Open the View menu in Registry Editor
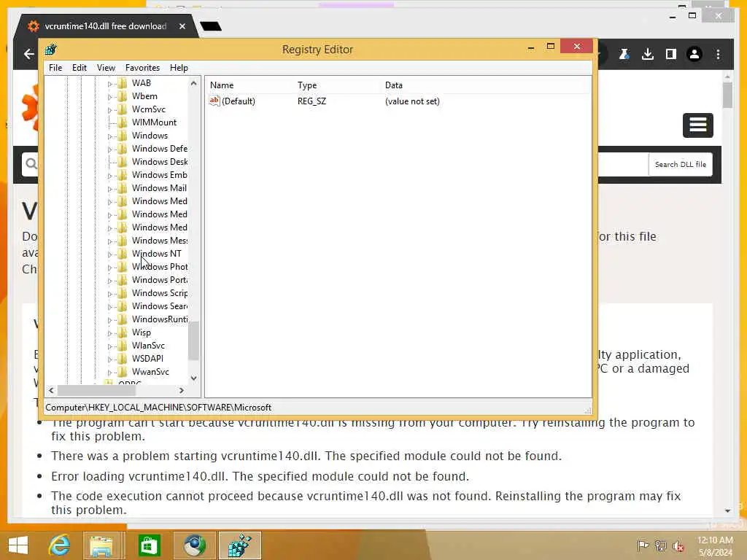This screenshot has width=747, height=560. 106,68
